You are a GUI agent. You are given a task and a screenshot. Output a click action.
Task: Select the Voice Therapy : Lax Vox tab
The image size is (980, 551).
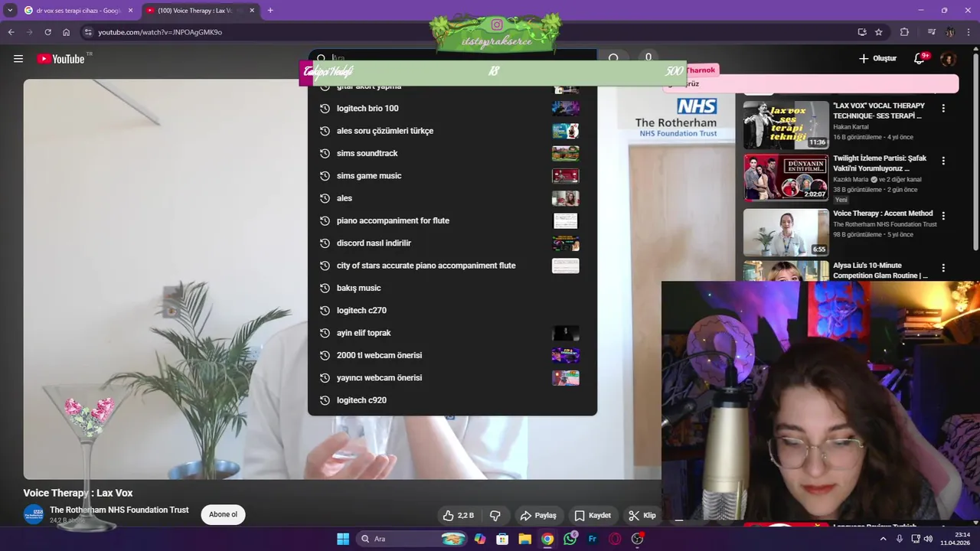pos(199,11)
